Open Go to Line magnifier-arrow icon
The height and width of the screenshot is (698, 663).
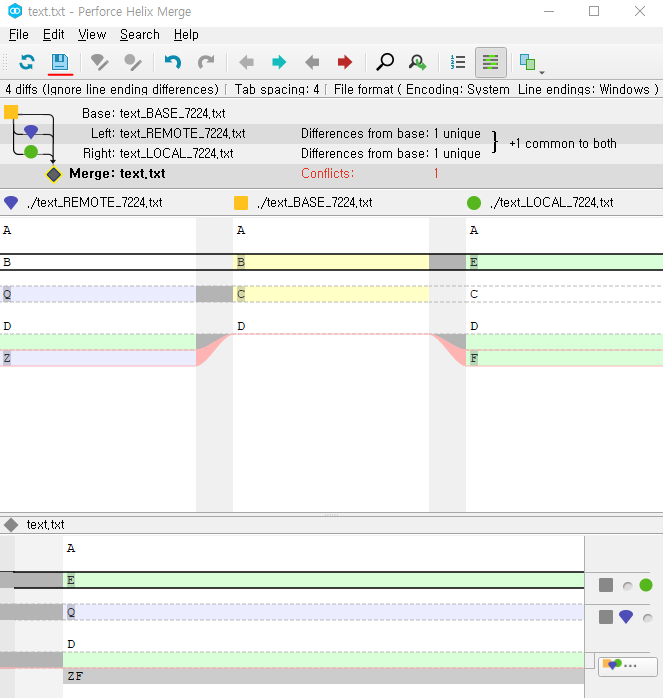[x=418, y=62]
